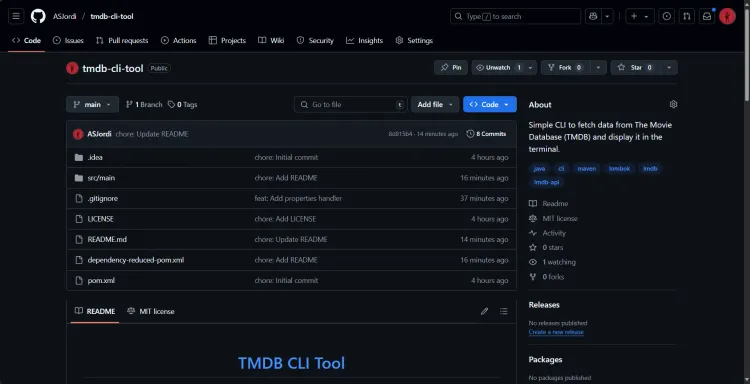Open the Insights tab
Screen dimensions: 750x384
coord(364,41)
